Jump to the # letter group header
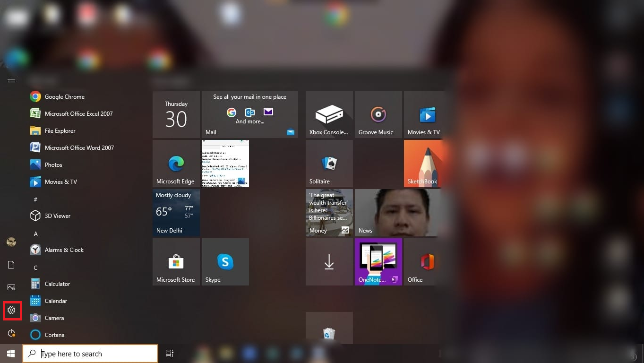This screenshot has width=644, height=363. 35,199
